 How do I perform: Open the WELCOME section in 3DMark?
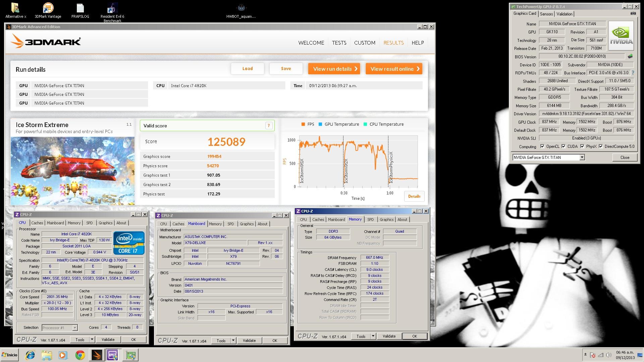coord(311,43)
